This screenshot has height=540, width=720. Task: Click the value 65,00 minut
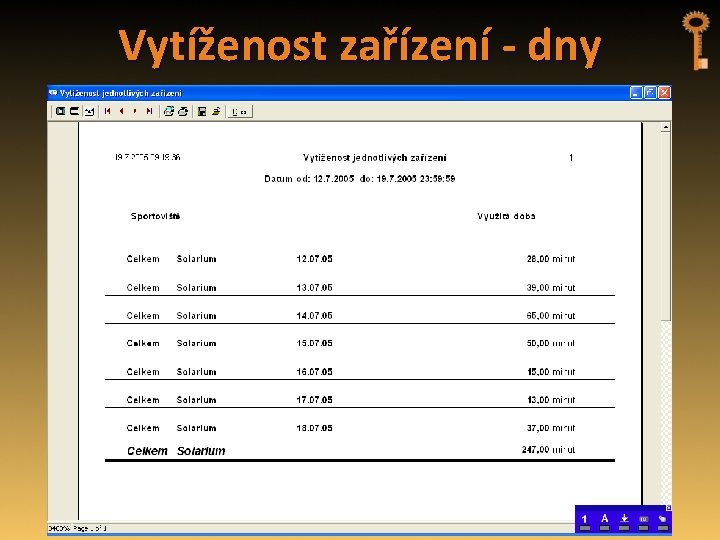click(551, 316)
